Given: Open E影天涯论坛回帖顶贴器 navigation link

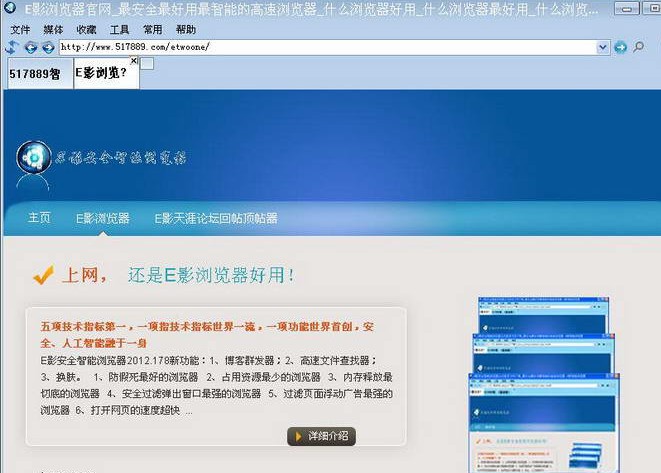Looking at the screenshot, I should point(215,218).
